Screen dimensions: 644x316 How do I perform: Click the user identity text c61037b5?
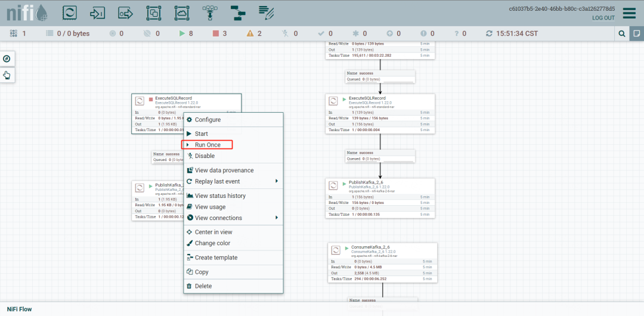pos(562,8)
